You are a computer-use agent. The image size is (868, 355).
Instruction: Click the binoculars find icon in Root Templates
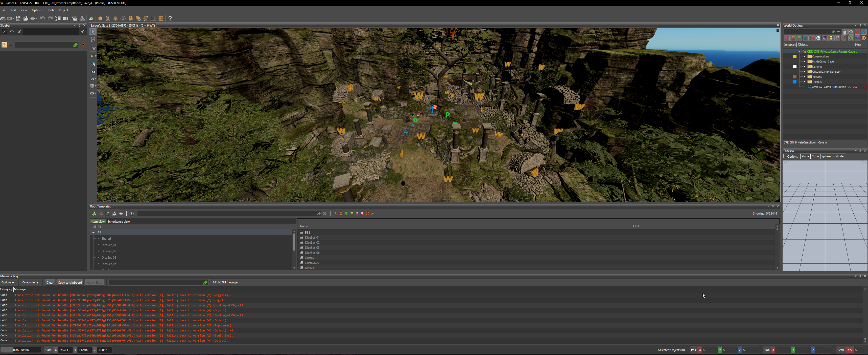coord(121,214)
